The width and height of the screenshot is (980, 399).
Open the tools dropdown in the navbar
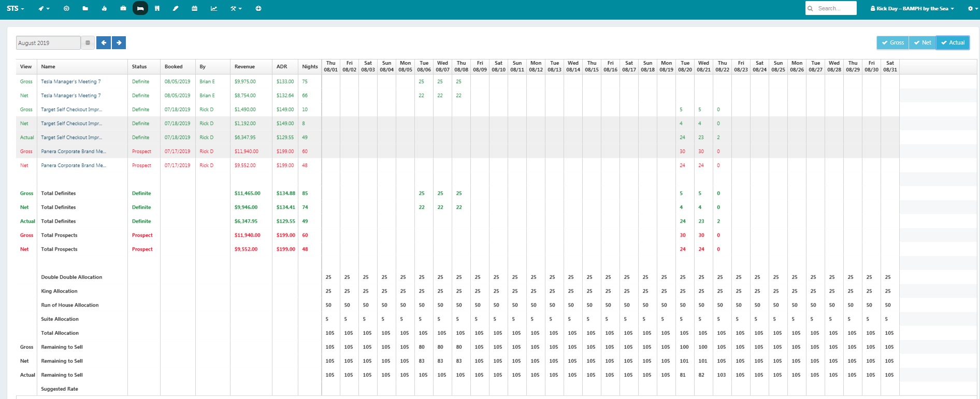(x=236, y=8)
